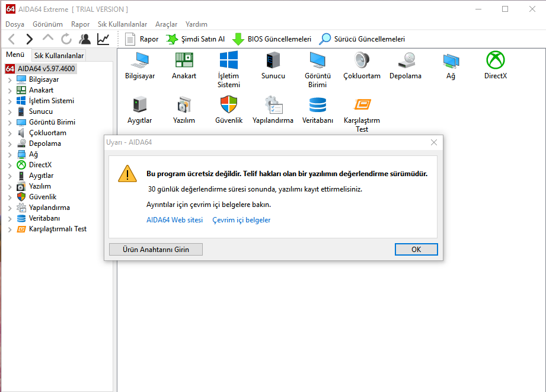Click the Ürün Anahtarını Girin button
The image size is (546, 392).
[156, 250]
